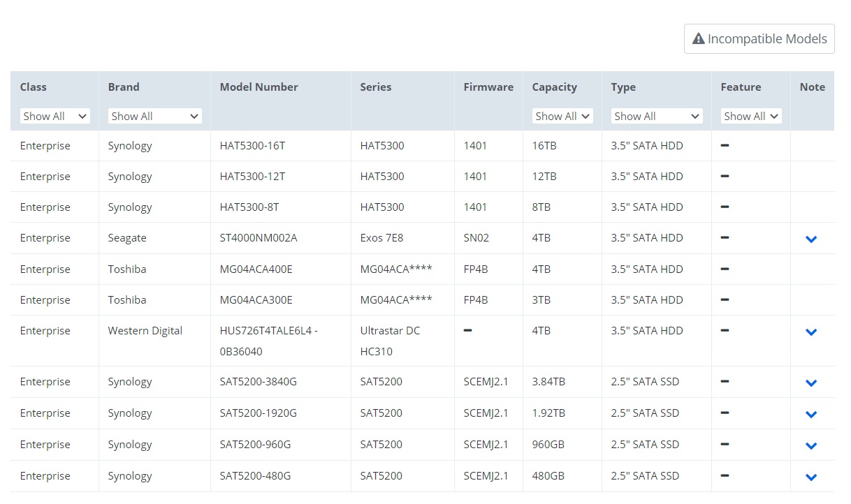Screen dimensions: 851x504
Task: Expand the note for SAT5200-3840G
Action: point(811,383)
